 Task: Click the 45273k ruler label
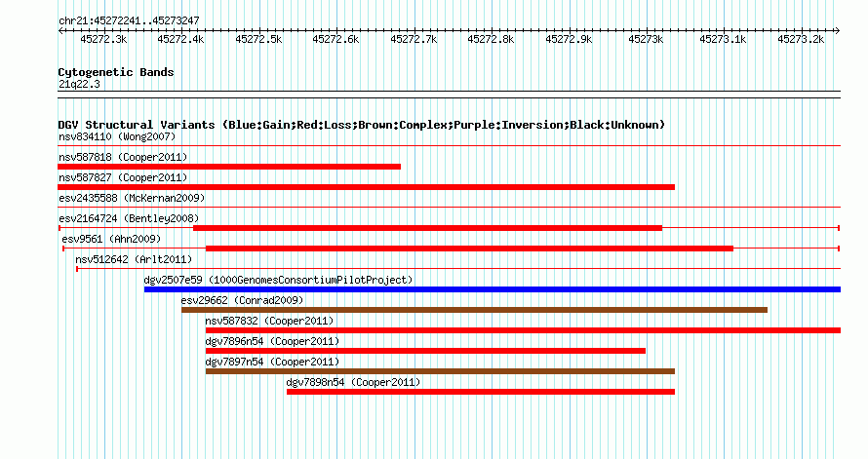tap(646, 39)
